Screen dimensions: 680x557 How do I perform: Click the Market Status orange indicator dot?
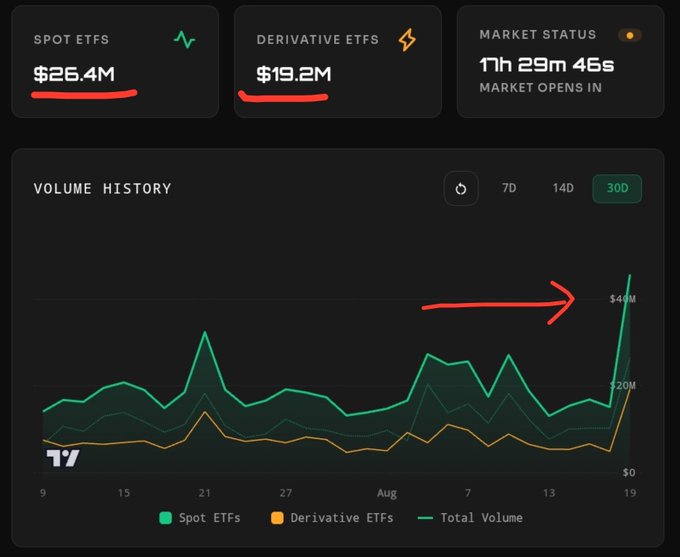click(x=630, y=35)
